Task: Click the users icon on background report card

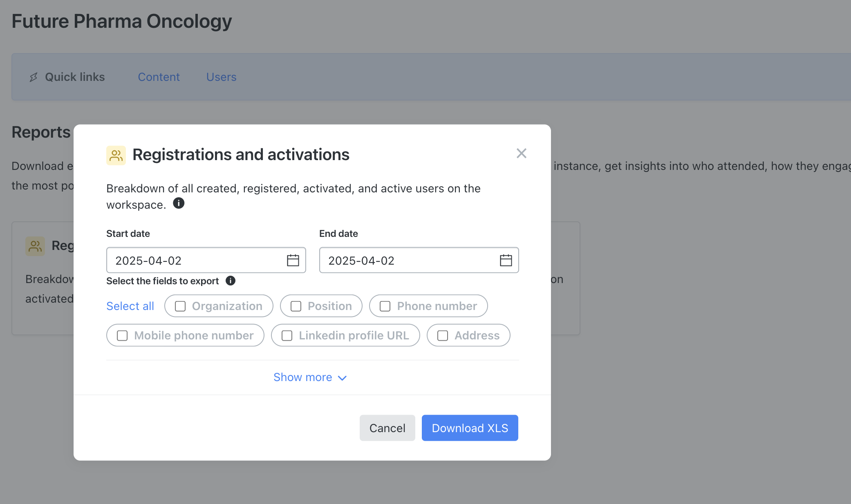Action: [x=35, y=246]
